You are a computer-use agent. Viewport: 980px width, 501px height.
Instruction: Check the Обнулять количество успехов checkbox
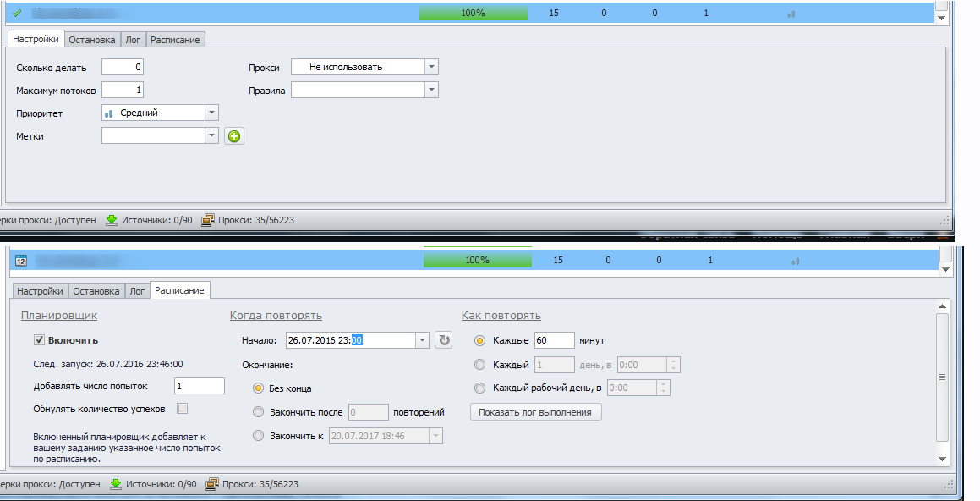[x=182, y=409]
